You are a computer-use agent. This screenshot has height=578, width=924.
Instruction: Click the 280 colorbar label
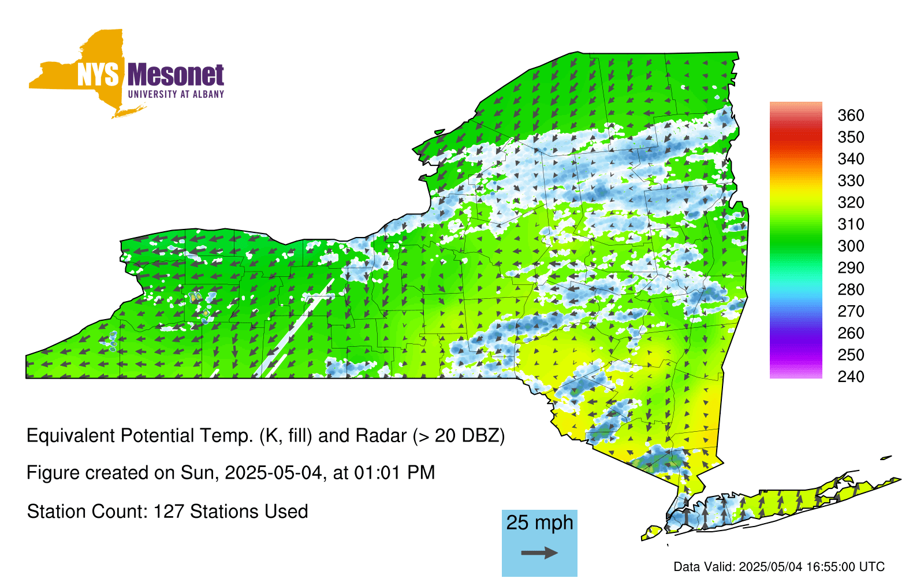pos(851,290)
